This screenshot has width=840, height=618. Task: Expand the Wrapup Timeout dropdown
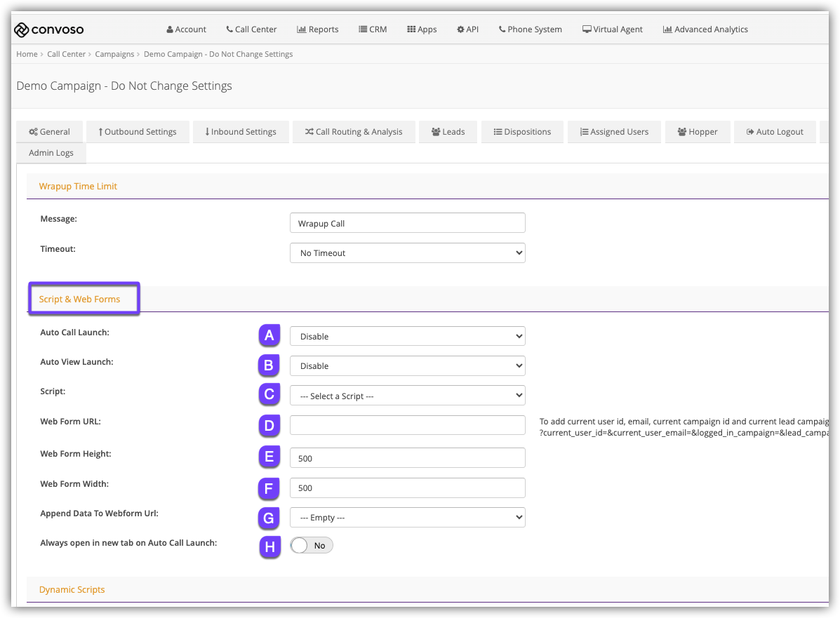tap(407, 253)
